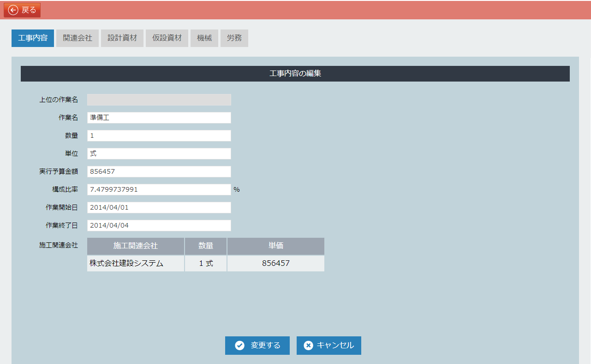
Task: Focus the 数量 input field
Action: (159, 136)
